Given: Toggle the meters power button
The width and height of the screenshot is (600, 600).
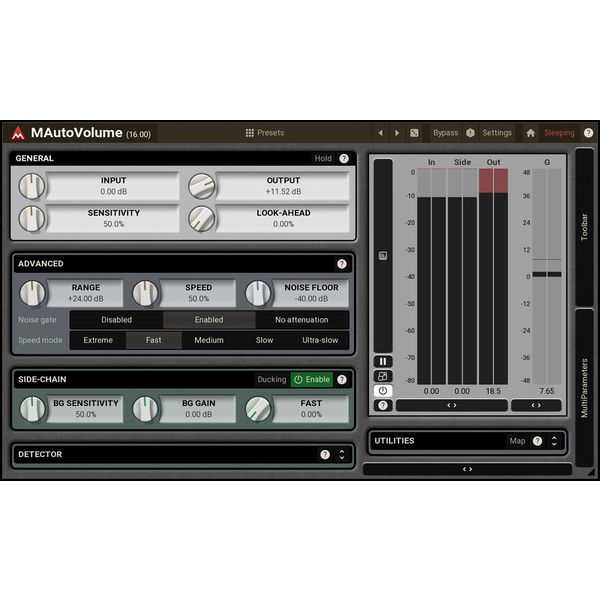Looking at the screenshot, I should click(x=383, y=391).
